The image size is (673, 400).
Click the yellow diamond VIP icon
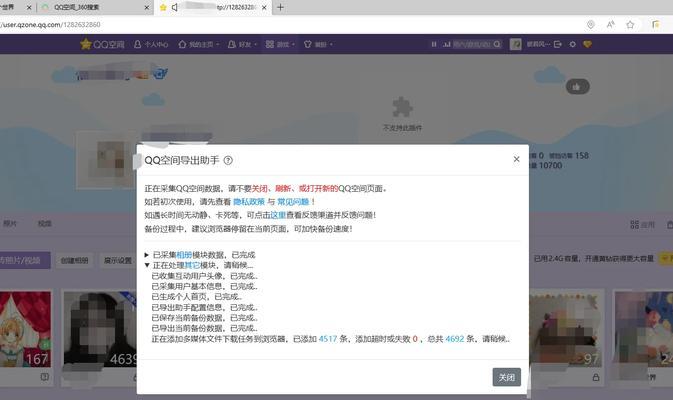(588, 44)
